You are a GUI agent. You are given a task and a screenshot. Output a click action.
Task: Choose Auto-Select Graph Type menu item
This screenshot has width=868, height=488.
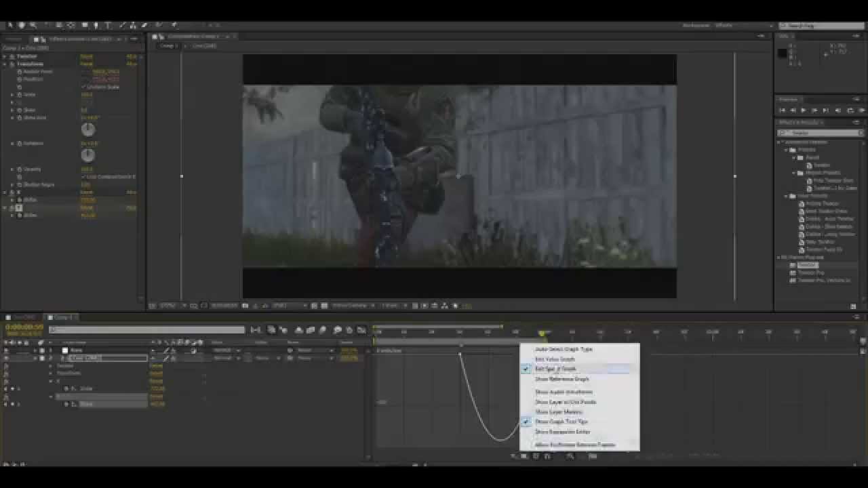click(x=564, y=349)
